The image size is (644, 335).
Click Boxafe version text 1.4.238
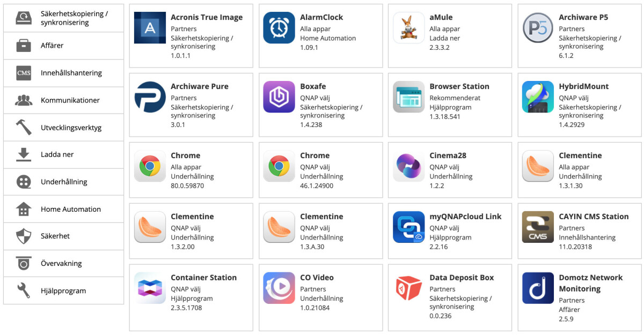[311, 125]
